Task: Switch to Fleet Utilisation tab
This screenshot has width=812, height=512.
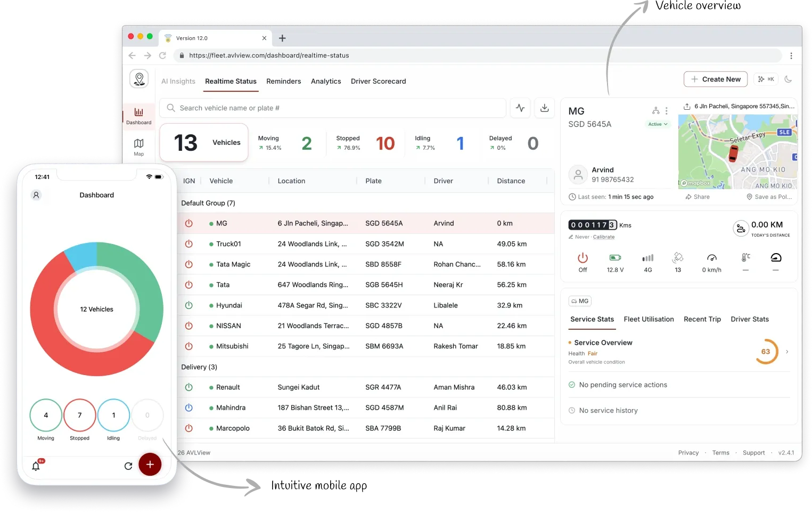Action: [x=649, y=319]
